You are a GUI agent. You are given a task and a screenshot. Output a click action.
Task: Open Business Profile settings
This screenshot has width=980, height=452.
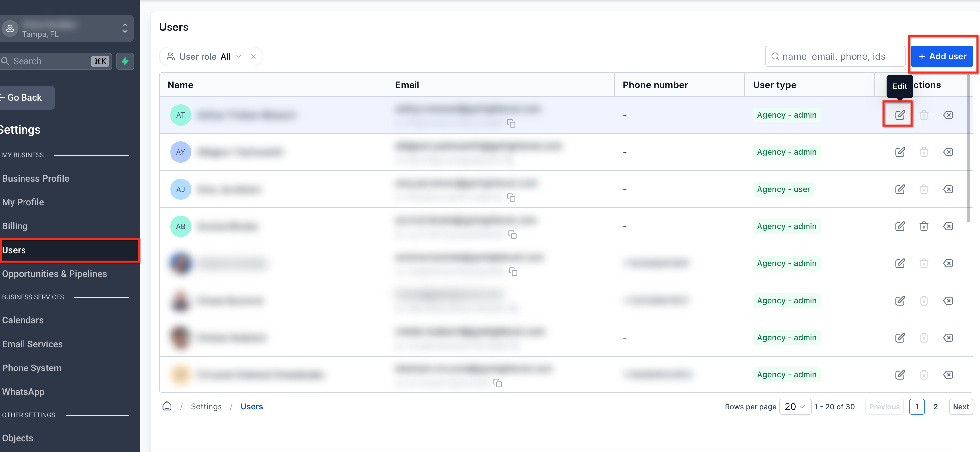coord(35,178)
